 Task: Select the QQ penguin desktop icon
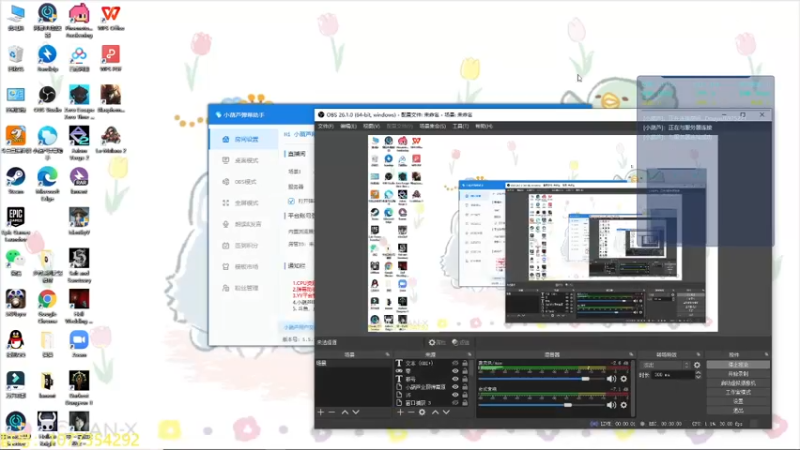click(16, 344)
